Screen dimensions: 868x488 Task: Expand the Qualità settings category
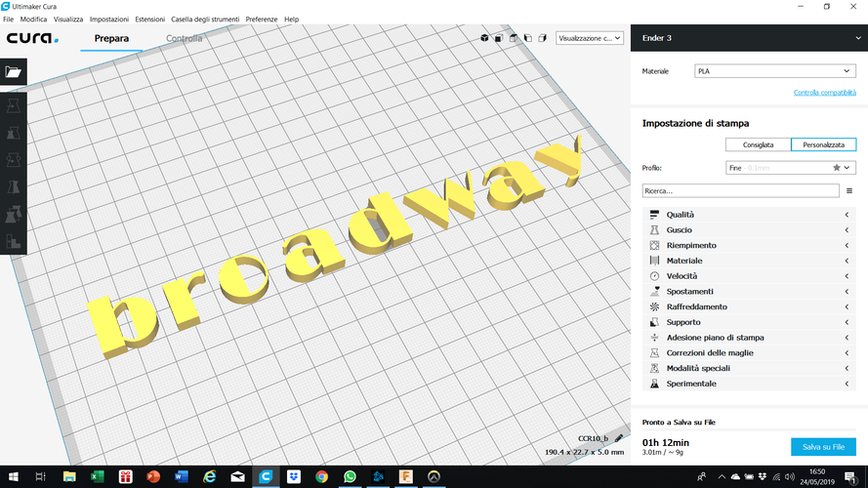coord(749,215)
